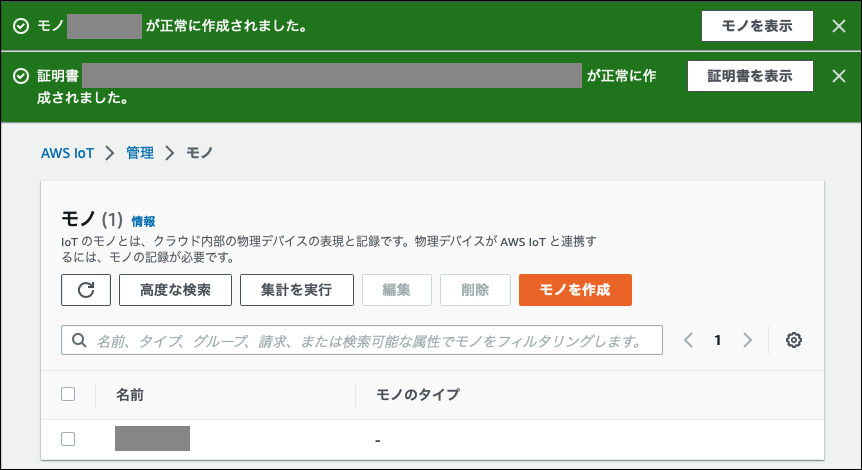Navigate to AWS IoT breadcrumb link

point(69,153)
